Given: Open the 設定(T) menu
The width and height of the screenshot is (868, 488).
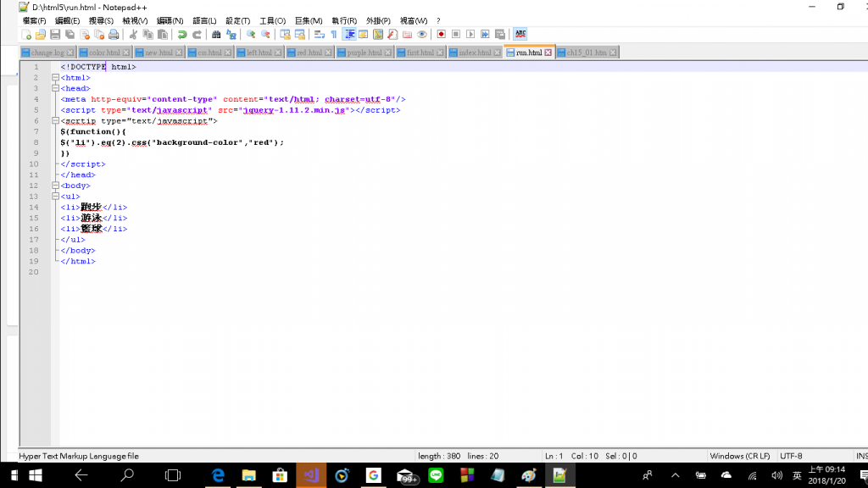Looking at the screenshot, I should click(x=237, y=20).
